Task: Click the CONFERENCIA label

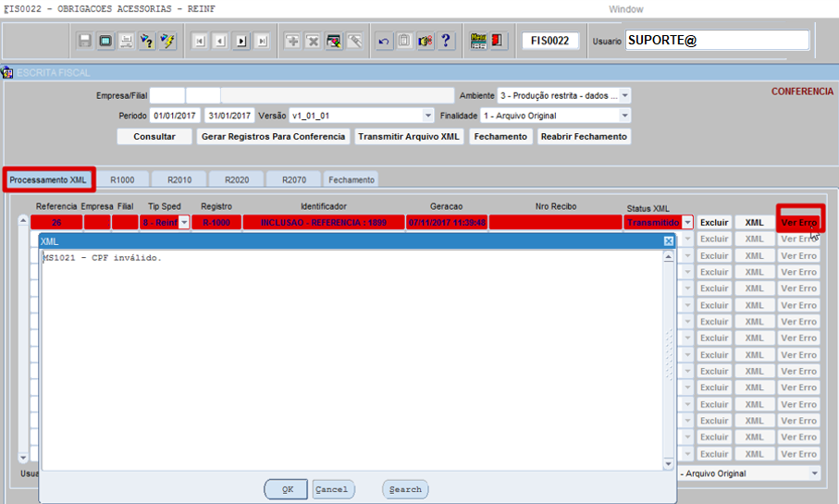Action: (802, 92)
